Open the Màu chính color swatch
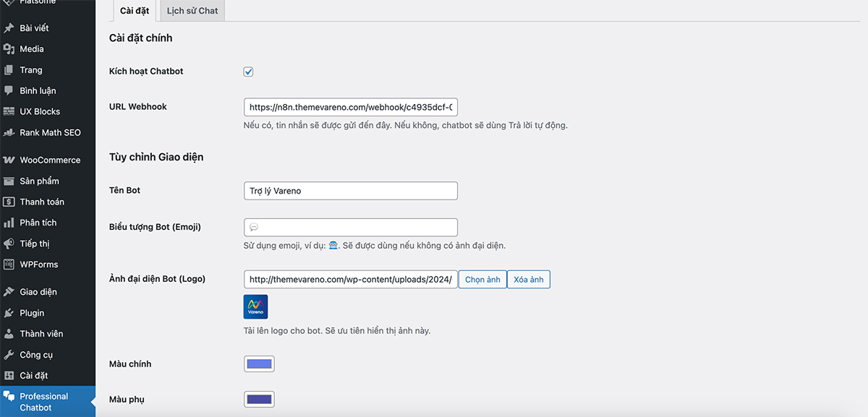868x417 pixels. (x=259, y=364)
